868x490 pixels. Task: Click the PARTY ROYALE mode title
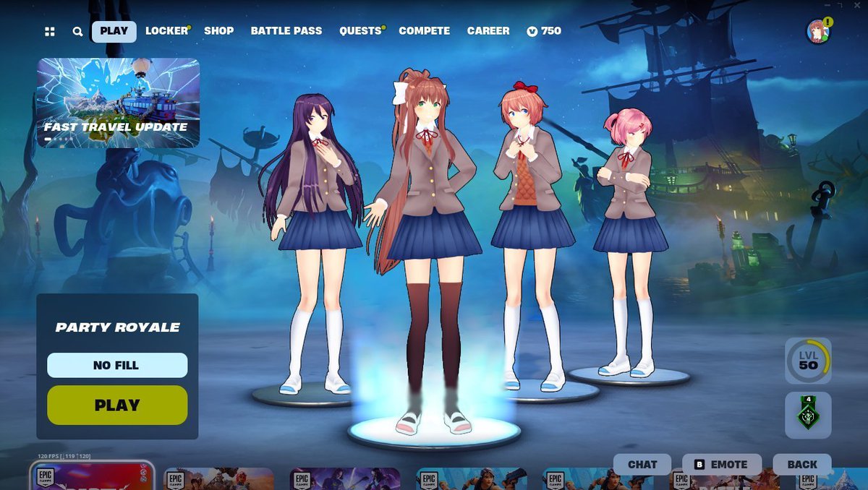[117, 327]
